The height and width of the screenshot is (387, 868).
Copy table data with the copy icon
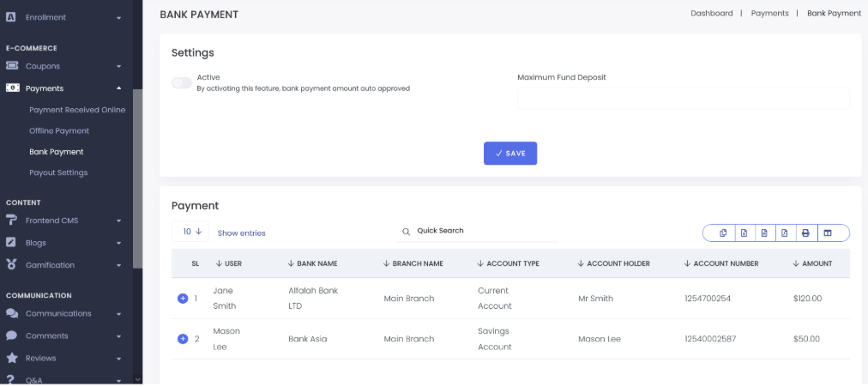pos(723,233)
